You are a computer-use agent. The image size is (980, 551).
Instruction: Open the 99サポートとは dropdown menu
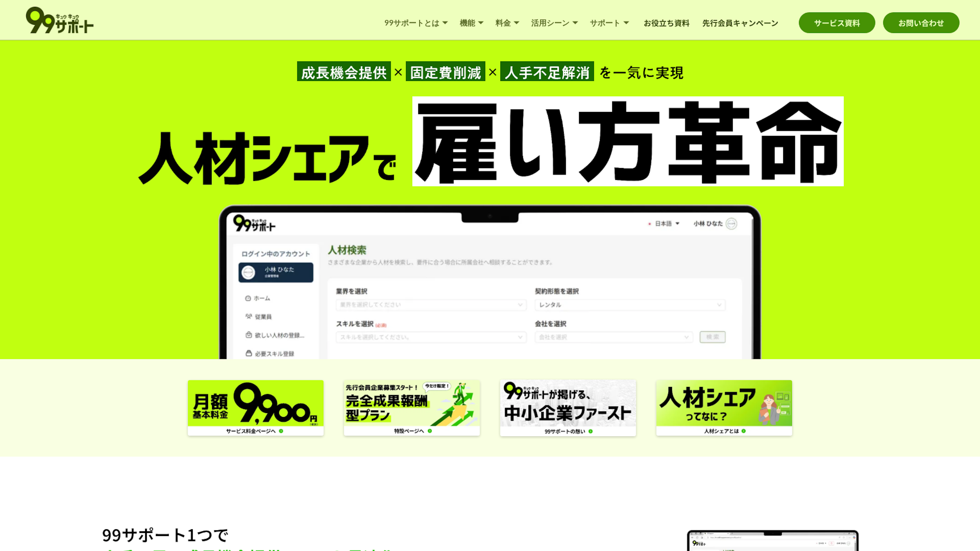coord(416,23)
